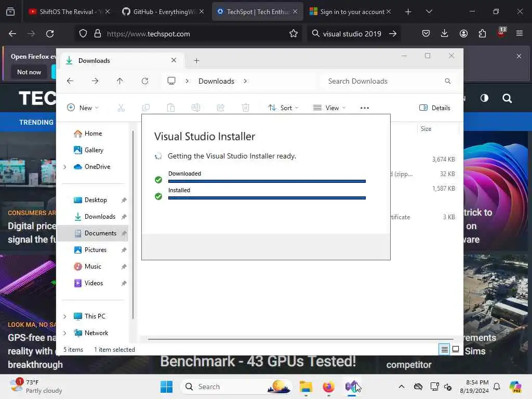
Task: Click the extension icon with 13 badge
Action: tap(501, 33)
